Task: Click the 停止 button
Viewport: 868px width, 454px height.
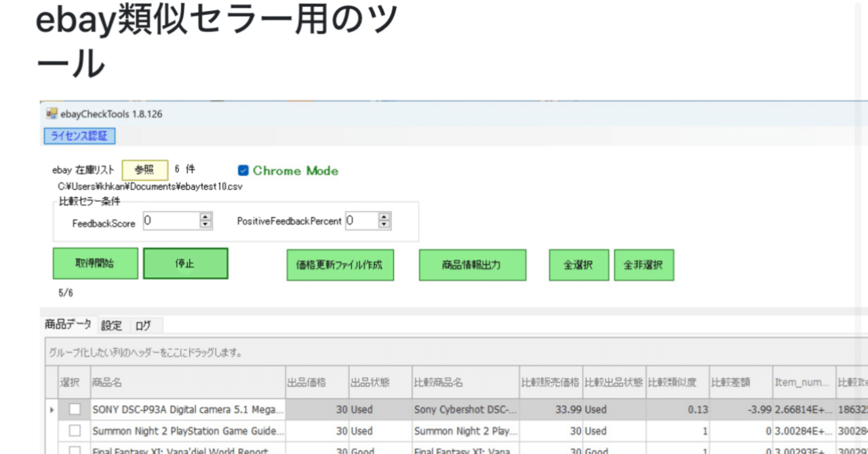Action: [185, 264]
